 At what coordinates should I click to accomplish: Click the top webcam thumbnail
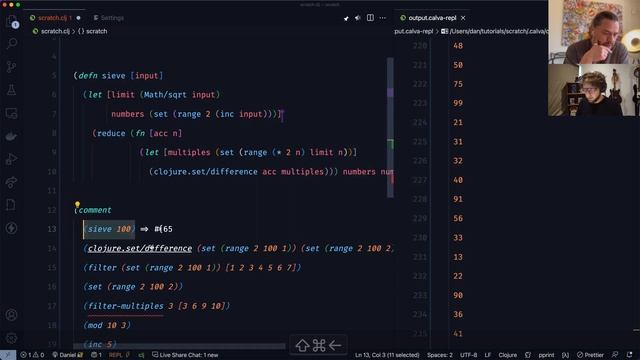pos(594,32)
